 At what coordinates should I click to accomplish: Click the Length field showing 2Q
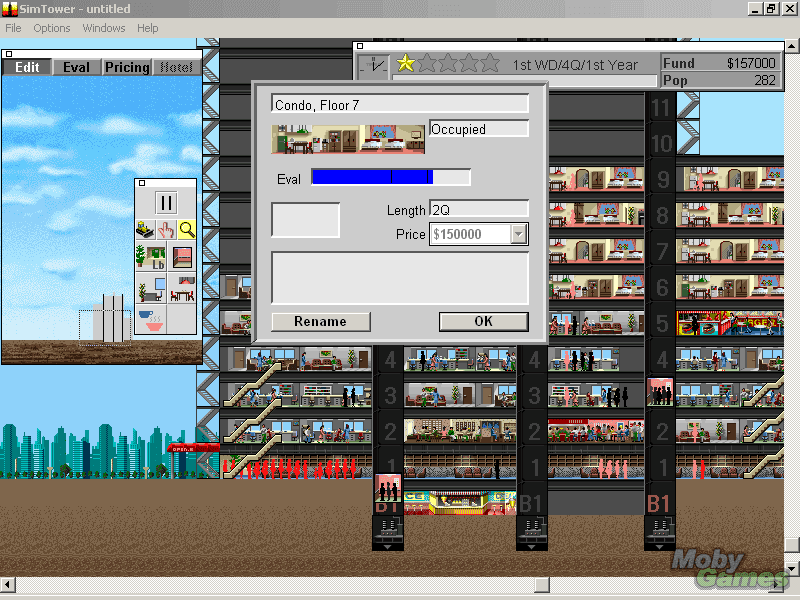[479, 209]
